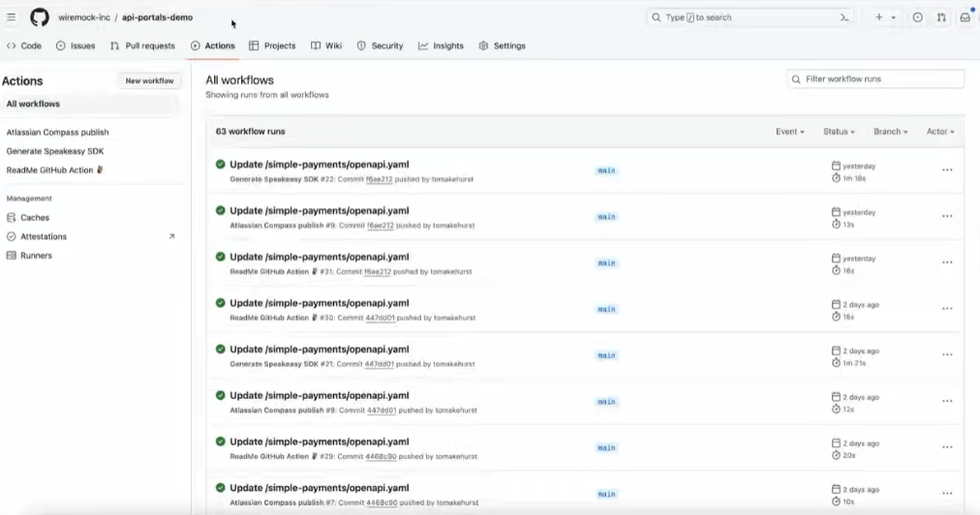Open commit 4468c90 in ReadMe Action #29 row
Screen dimensions: 980x515
point(382,457)
